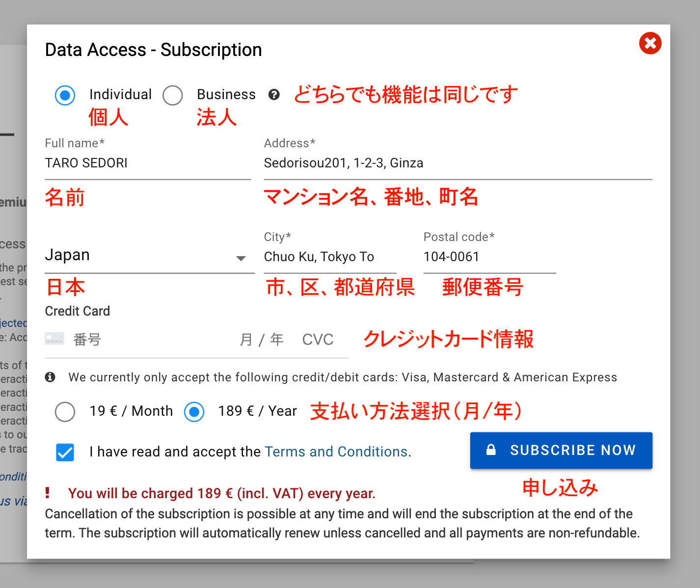Screen dimensions: 700x588
Task: Click the help question mark icon
Action: pos(274,95)
